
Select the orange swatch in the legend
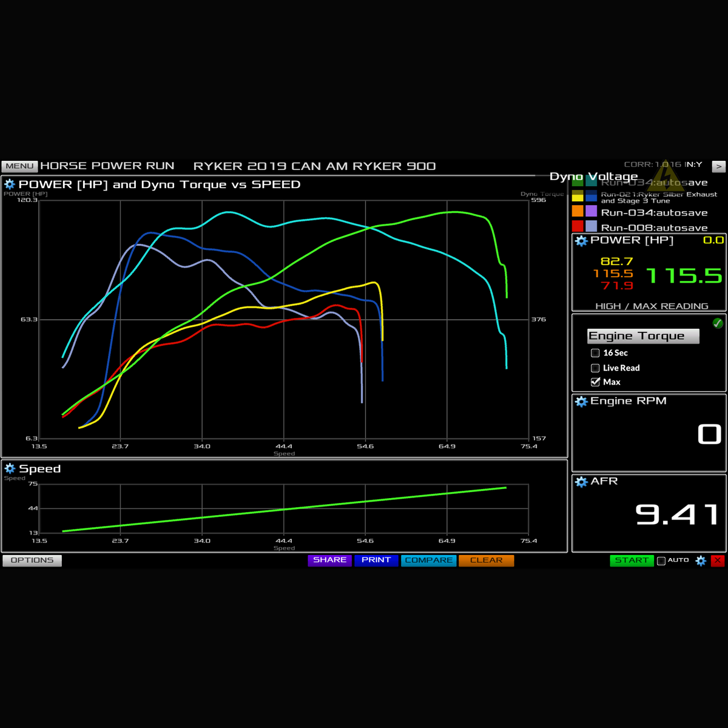coord(578,211)
